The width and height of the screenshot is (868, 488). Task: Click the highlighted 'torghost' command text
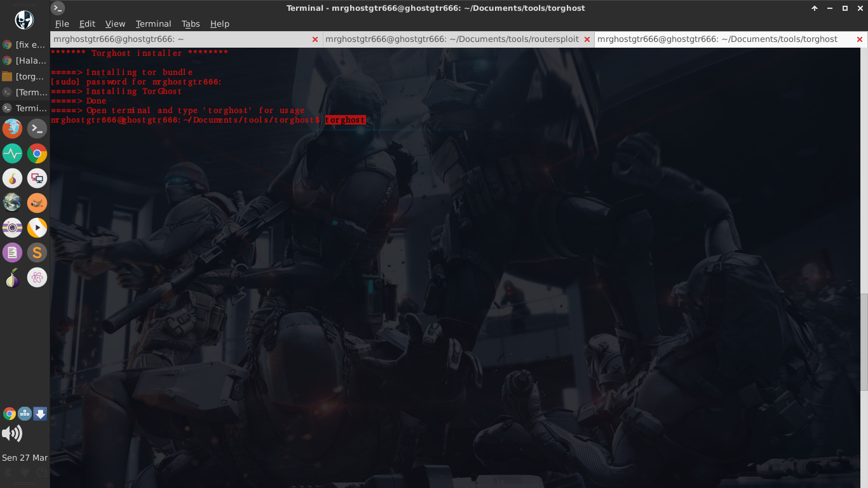[345, 120]
